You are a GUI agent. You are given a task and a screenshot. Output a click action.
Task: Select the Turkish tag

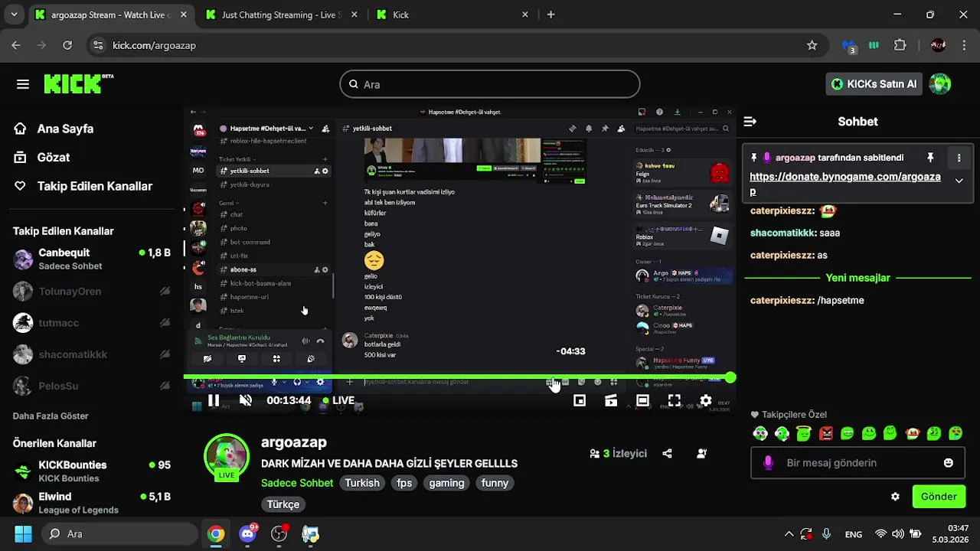coord(362,483)
